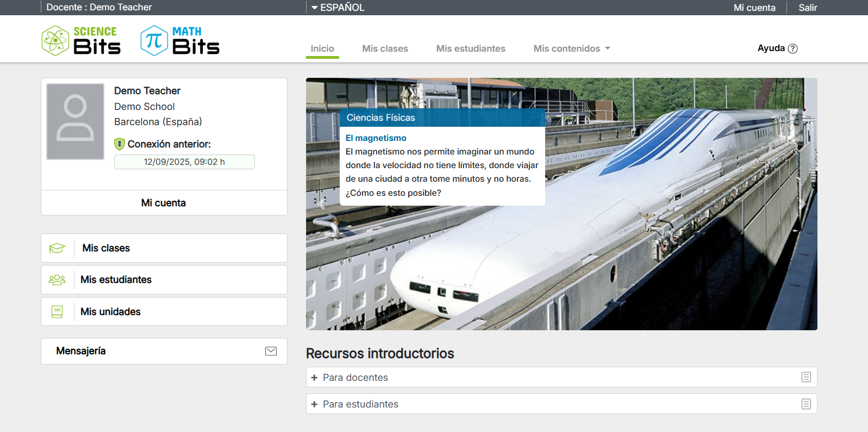
Task: Click the students group icon
Action: (57, 280)
